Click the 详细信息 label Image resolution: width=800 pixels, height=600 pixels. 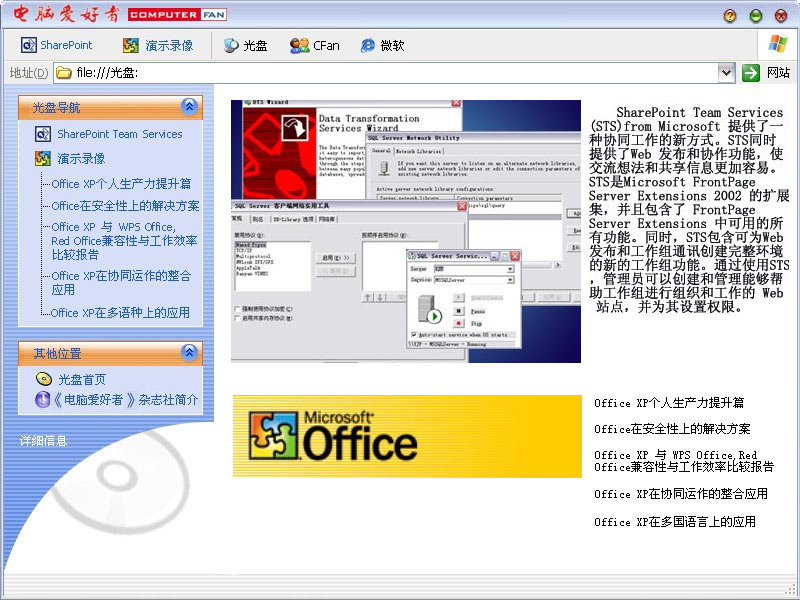[x=43, y=441]
